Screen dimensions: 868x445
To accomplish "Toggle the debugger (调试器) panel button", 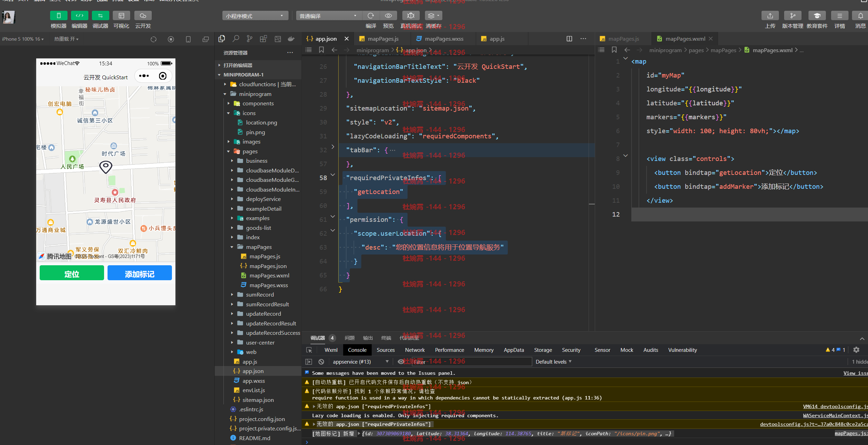I will [100, 16].
